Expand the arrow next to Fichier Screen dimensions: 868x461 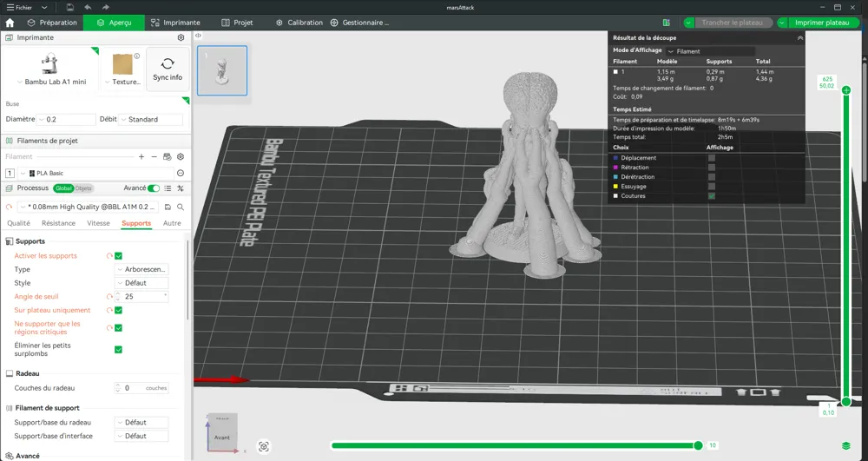[x=44, y=8]
